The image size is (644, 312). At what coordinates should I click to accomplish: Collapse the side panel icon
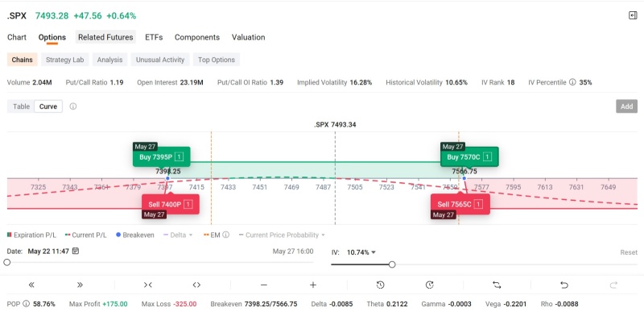(633, 15)
